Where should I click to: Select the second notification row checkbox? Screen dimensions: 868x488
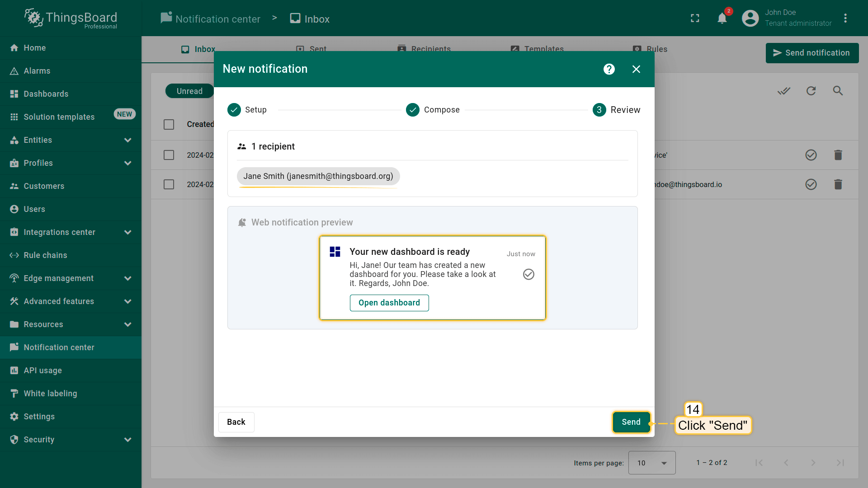tap(169, 184)
